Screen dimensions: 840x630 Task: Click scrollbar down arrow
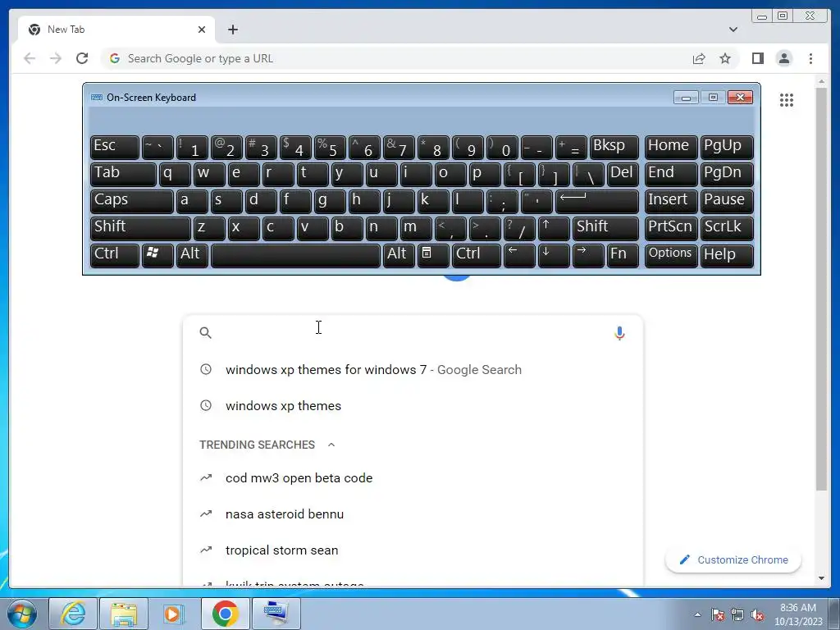pyautogui.click(x=821, y=578)
